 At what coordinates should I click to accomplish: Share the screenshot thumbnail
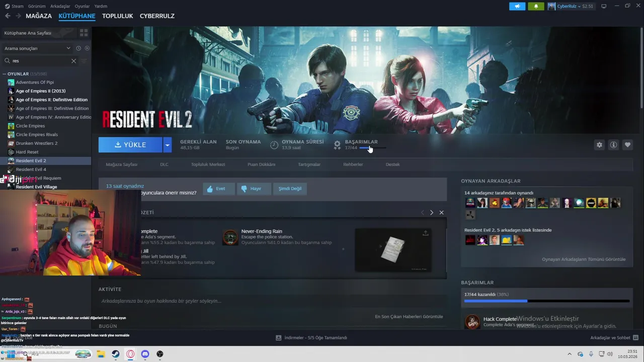(x=426, y=233)
